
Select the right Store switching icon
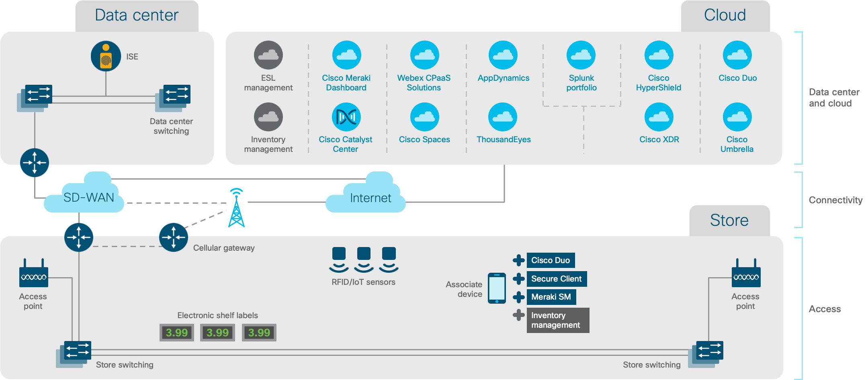(x=706, y=354)
